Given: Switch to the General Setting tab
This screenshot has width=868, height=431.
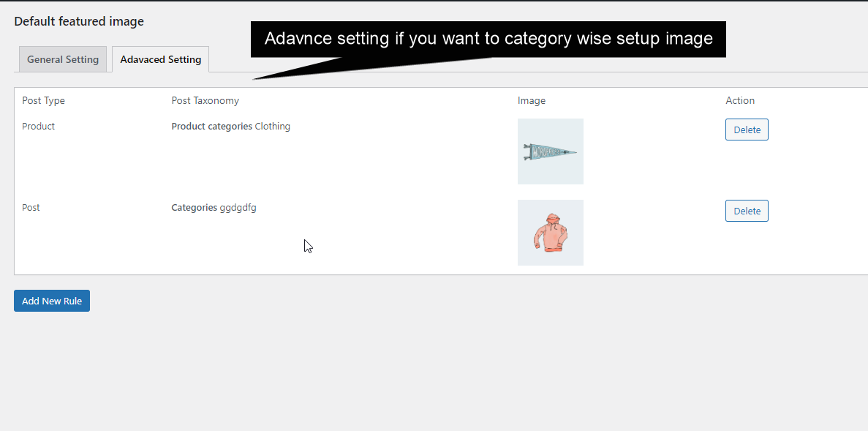Looking at the screenshot, I should (x=63, y=59).
